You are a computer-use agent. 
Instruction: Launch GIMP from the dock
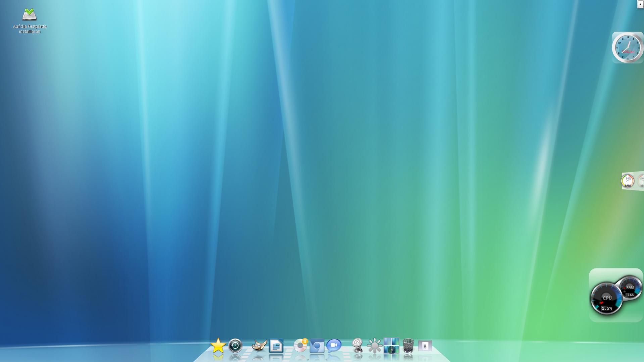pos(259,345)
